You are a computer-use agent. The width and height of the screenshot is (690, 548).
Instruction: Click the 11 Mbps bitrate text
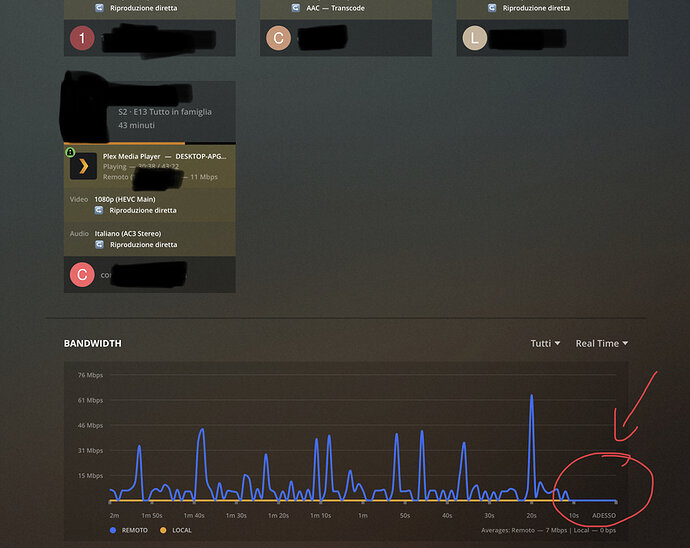click(x=204, y=177)
